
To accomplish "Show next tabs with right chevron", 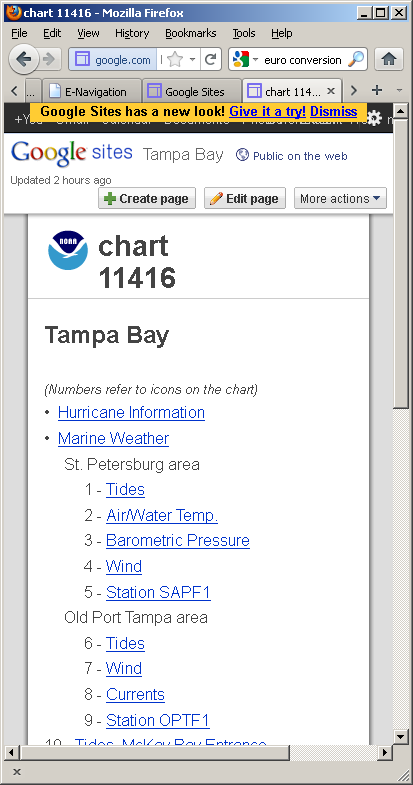I will [354, 91].
